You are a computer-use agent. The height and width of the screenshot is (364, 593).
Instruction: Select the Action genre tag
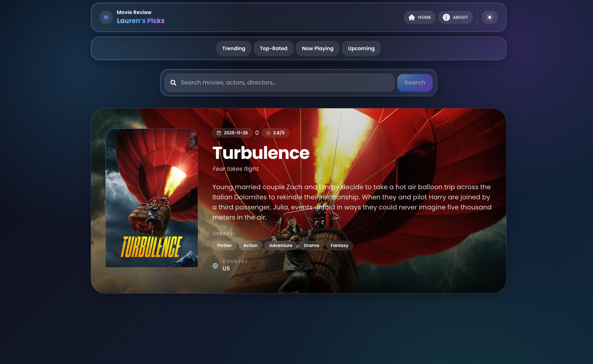(x=250, y=246)
